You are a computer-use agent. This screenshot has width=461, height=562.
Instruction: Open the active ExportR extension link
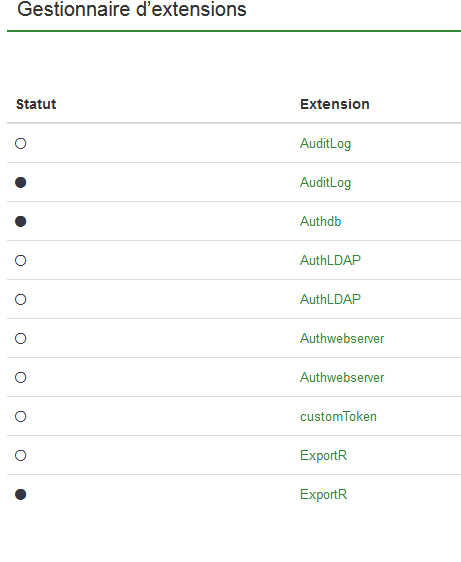[x=323, y=495]
